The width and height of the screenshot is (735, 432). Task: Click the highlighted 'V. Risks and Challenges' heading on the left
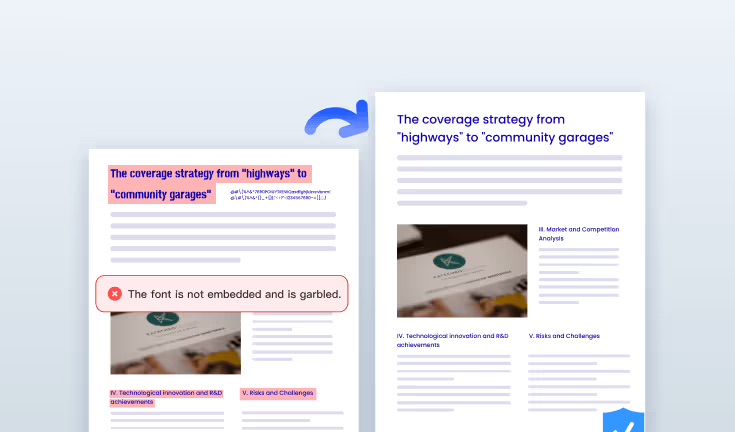coord(278,393)
